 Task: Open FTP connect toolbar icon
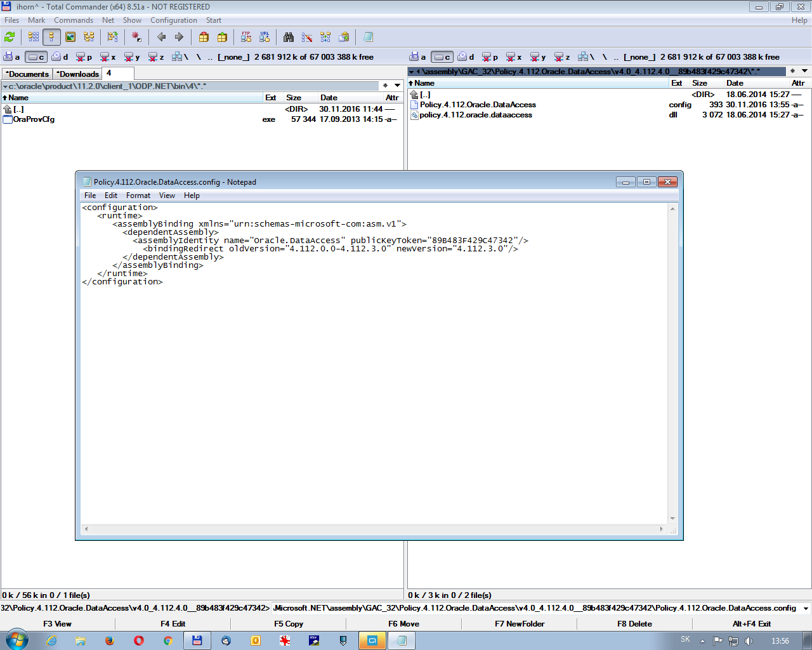tap(246, 37)
